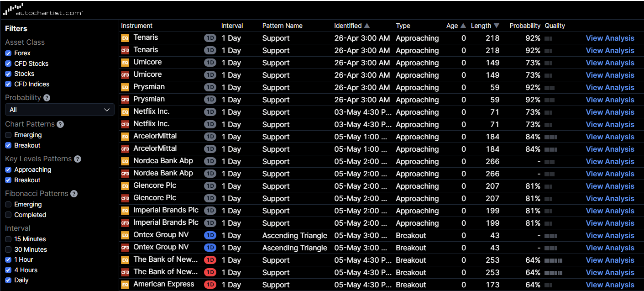Enable the Completed Fibonacci checkbox
The image size is (644, 291).
click(x=8, y=215)
